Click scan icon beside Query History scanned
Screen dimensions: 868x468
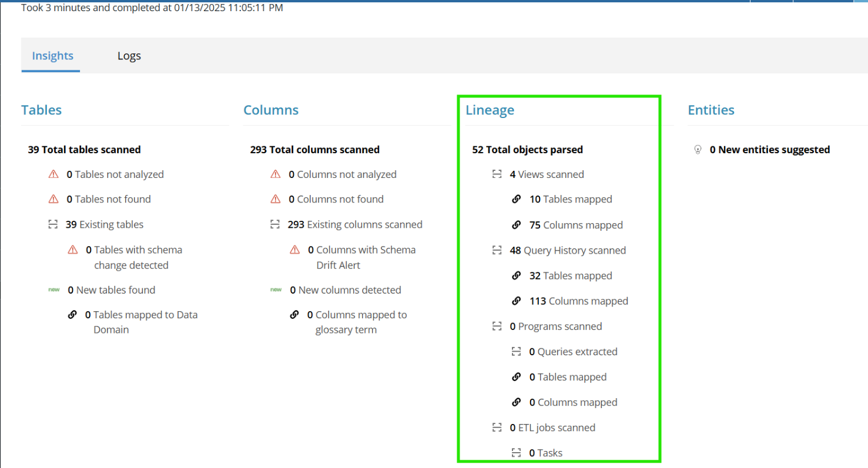point(497,250)
